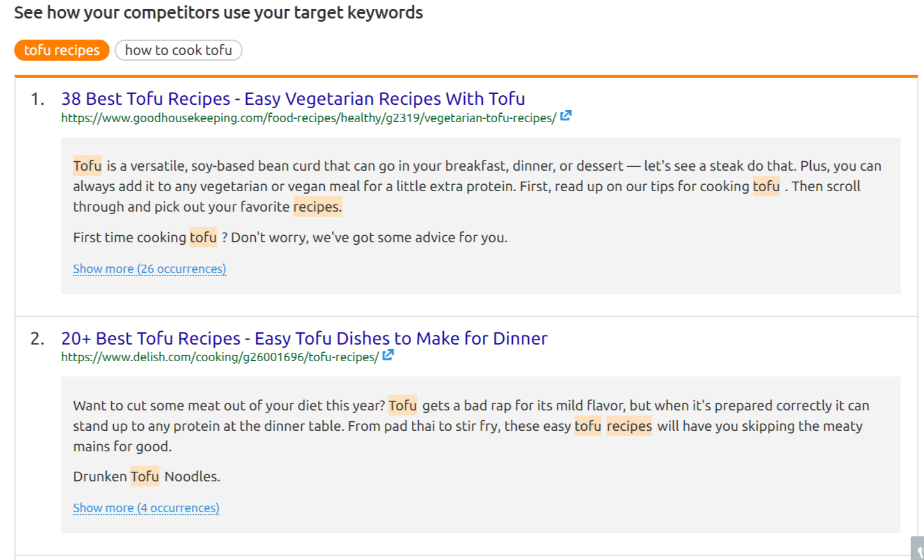Click highlighted "Tofu" before "gets a bad rap"
This screenshot has height=560, width=924.
403,406
